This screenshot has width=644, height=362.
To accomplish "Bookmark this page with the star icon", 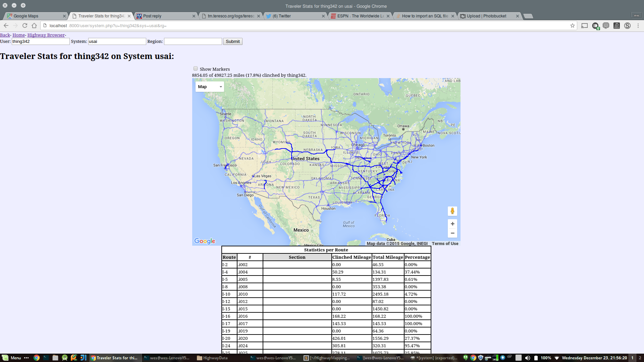I will 573,25.
